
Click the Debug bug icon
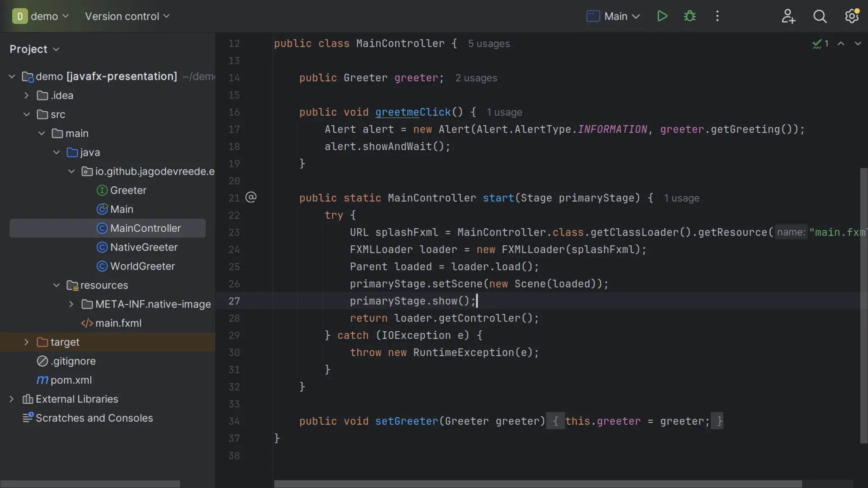[690, 16]
